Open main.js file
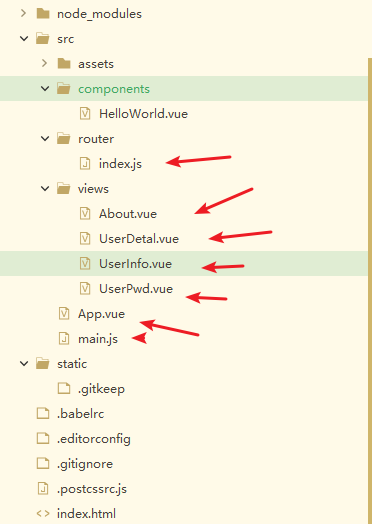Screen dimensions: 372x524 [x=98, y=339]
